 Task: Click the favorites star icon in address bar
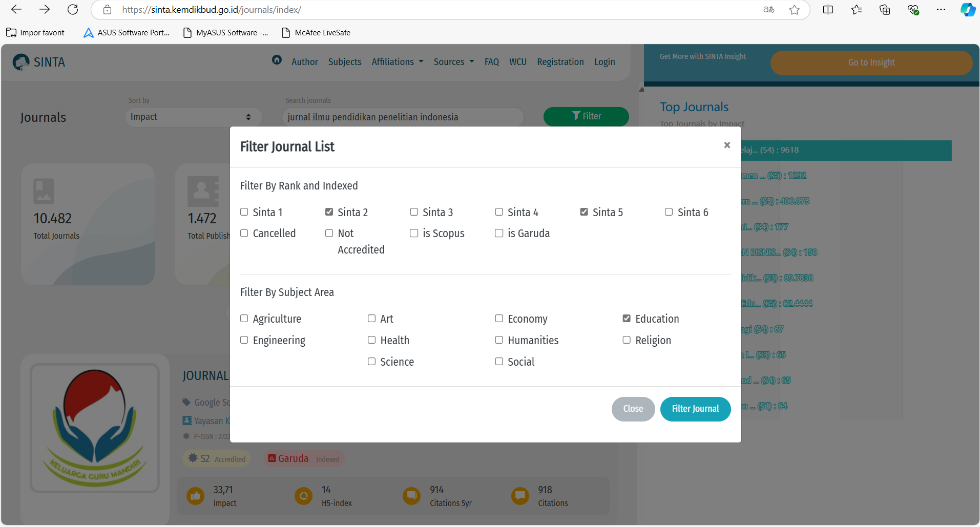click(x=794, y=10)
